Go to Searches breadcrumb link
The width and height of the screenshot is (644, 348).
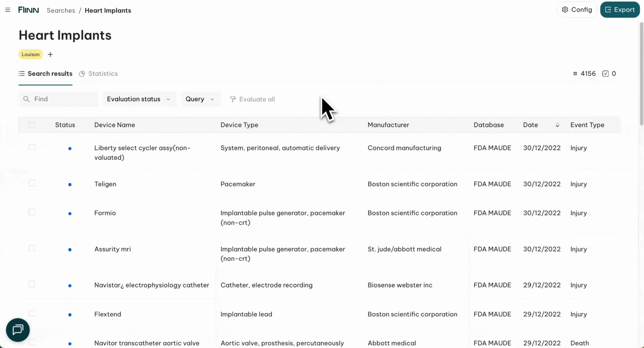coord(61,10)
